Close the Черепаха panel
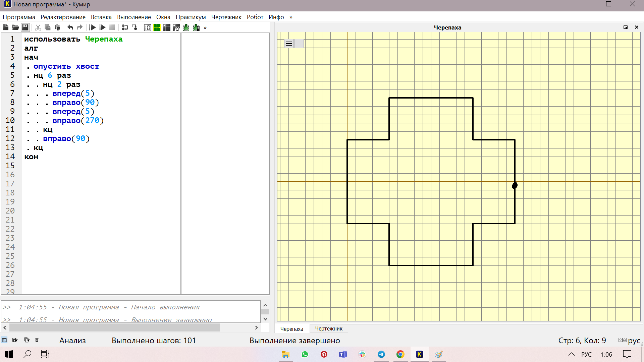The image size is (644, 362). click(x=637, y=27)
